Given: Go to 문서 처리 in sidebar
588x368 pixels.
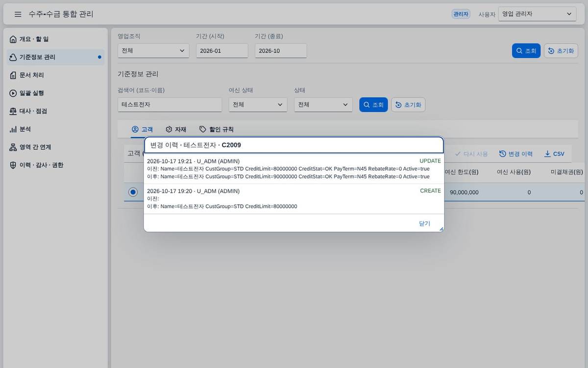Looking at the screenshot, I should pyautogui.click(x=55, y=75).
